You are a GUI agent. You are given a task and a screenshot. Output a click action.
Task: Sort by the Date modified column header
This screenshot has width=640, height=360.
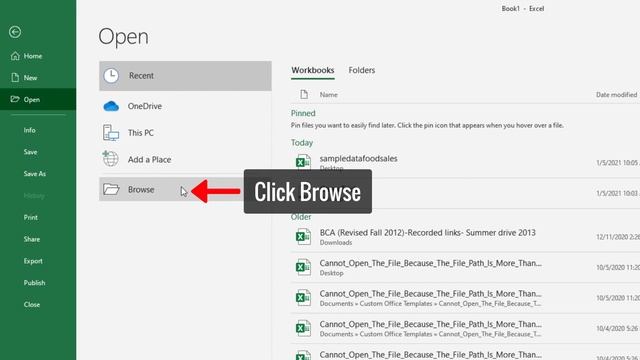tap(617, 95)
